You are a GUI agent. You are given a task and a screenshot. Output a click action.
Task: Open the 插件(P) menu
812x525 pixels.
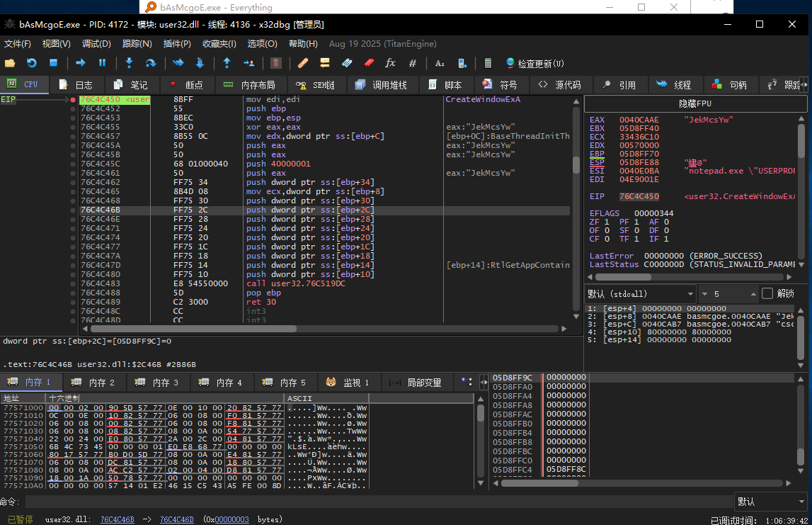tap(177, 44)
